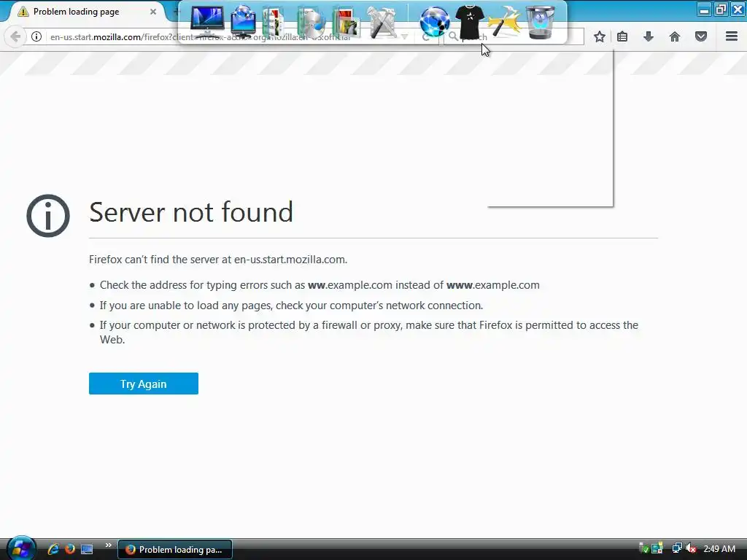Expand the Quick Launch overflow chevron
The width and height of the screenshot is (747, 560).
click(108, 545)
